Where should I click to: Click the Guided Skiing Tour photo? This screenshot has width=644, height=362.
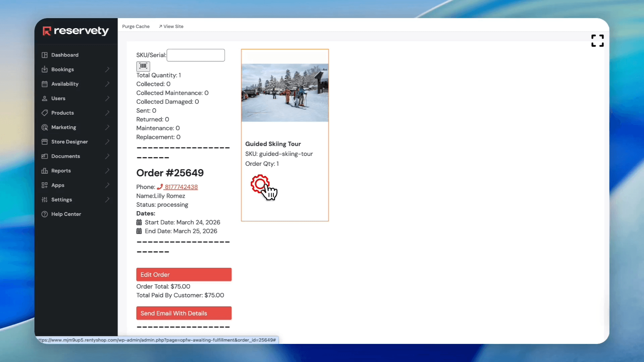coord(285,93)
